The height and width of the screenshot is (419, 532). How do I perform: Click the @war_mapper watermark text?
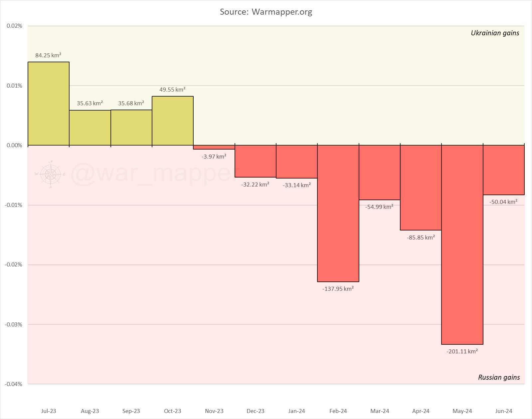(x=152, y=174)
